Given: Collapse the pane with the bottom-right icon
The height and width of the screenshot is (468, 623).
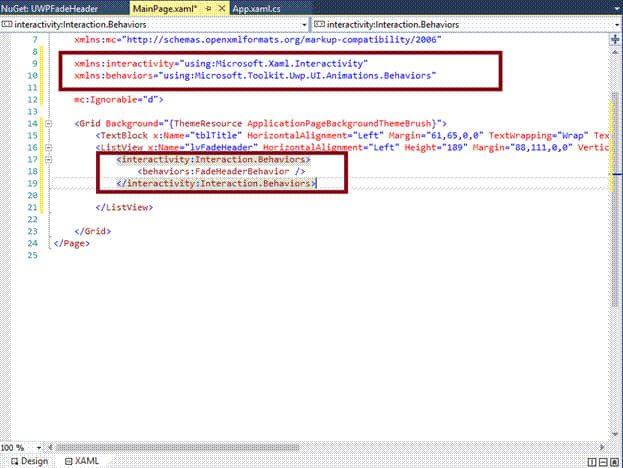Looking at the screenshot, I should point(614,462).
